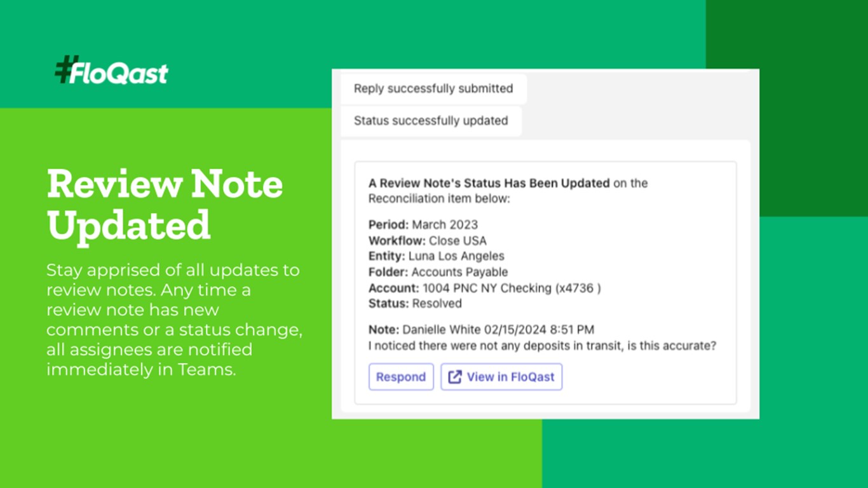This screenshot has height=488, width=868.
Task: Click the Entity: Luna Los Angeles line
Action: (436, 256)
